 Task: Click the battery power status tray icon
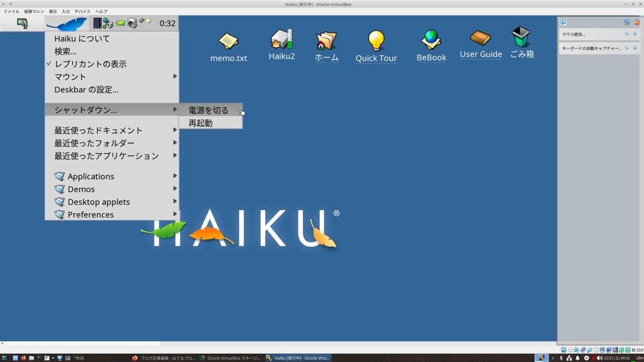pos(120,23)
